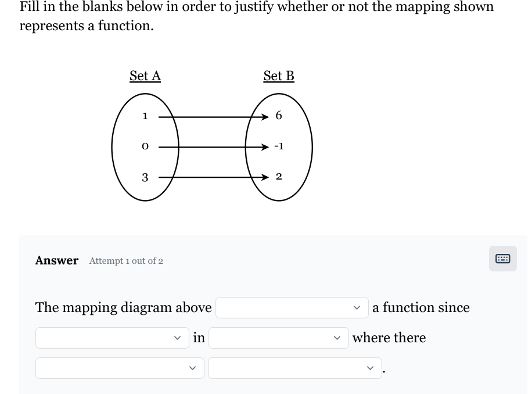
Task: Select the number 2 in Set B
Action: 279,175
